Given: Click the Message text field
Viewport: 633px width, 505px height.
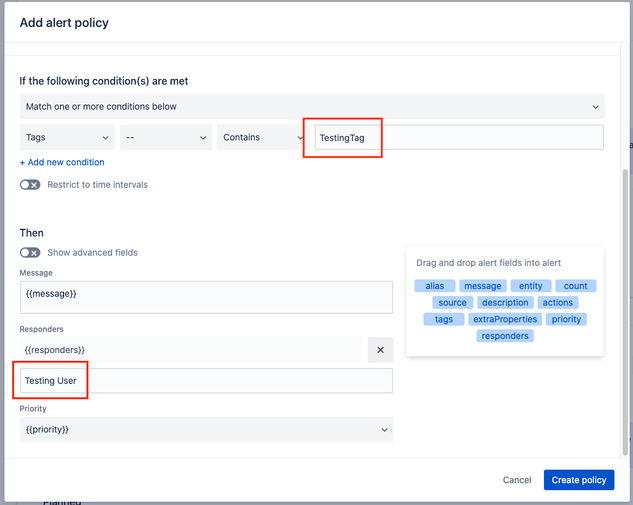Looking at the screenshot, I should click(x=206, y=296).
